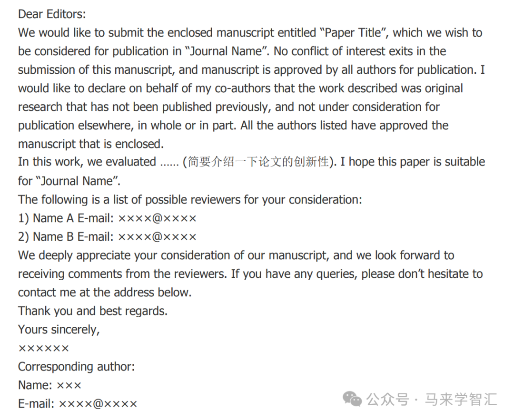This screenshot has height=420, width=514.
Task: Click the "1) Name A" reviewer entry
Action: pyautogui.click(x=46, y=218)
